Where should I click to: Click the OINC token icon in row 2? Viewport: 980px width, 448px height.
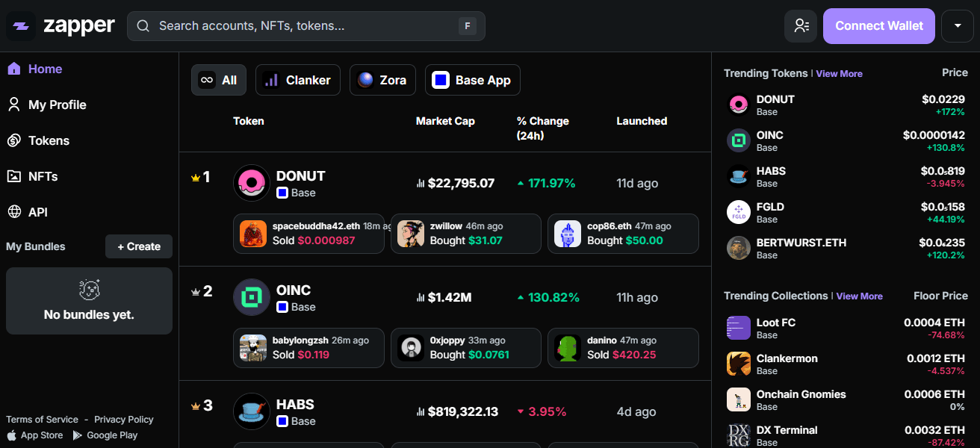tap(252, 297)
